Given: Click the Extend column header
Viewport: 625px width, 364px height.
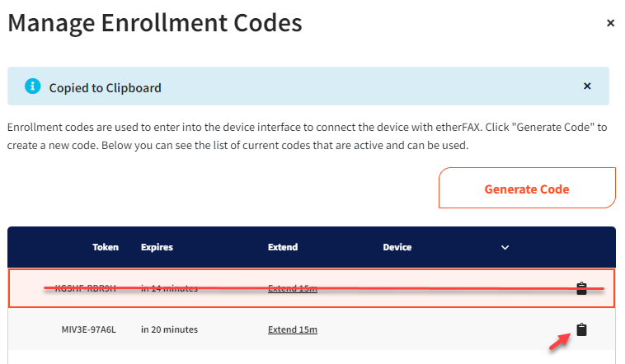Looking at the screenshot, I should point(283,247).
